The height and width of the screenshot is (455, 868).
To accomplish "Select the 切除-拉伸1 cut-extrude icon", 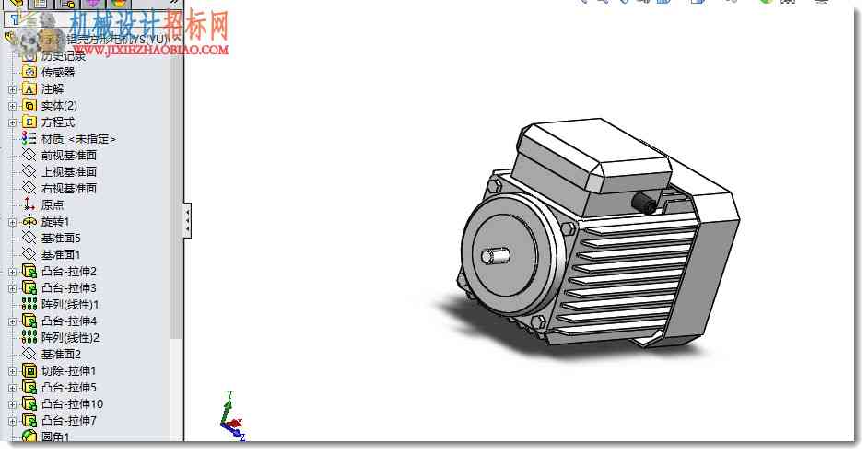I will coord(29,370).
